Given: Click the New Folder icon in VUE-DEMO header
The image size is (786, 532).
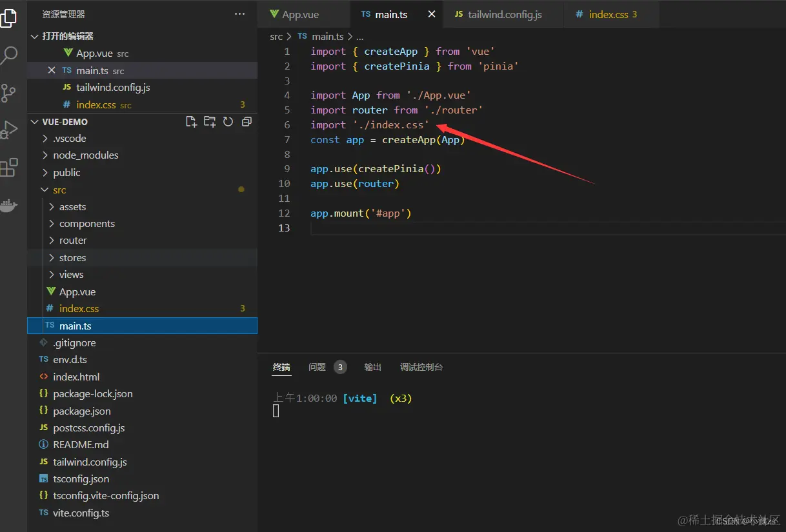Looking at the screenshot, I should (x=210, y=122).
